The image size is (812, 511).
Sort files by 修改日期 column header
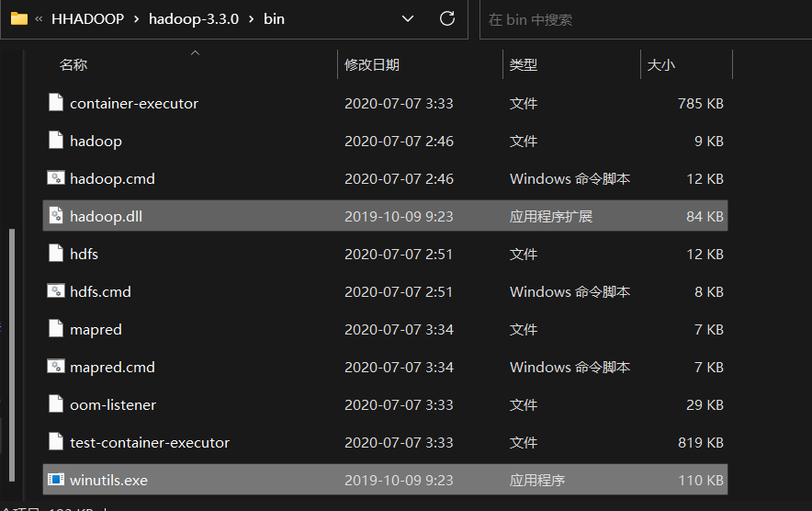click(x=372, y=65)
